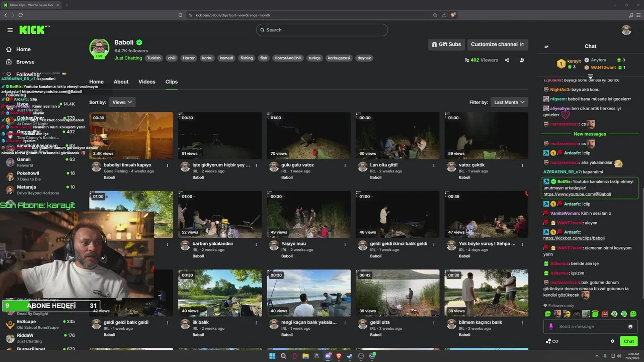Open the Sort by Views dropdown
This screenshot has width=644, height=362.
click(x=122, y=102)
